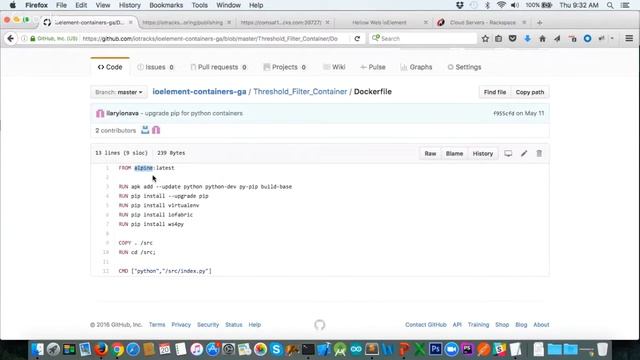Open the bookmarks list clipboard icon

(x=498, y=38)
